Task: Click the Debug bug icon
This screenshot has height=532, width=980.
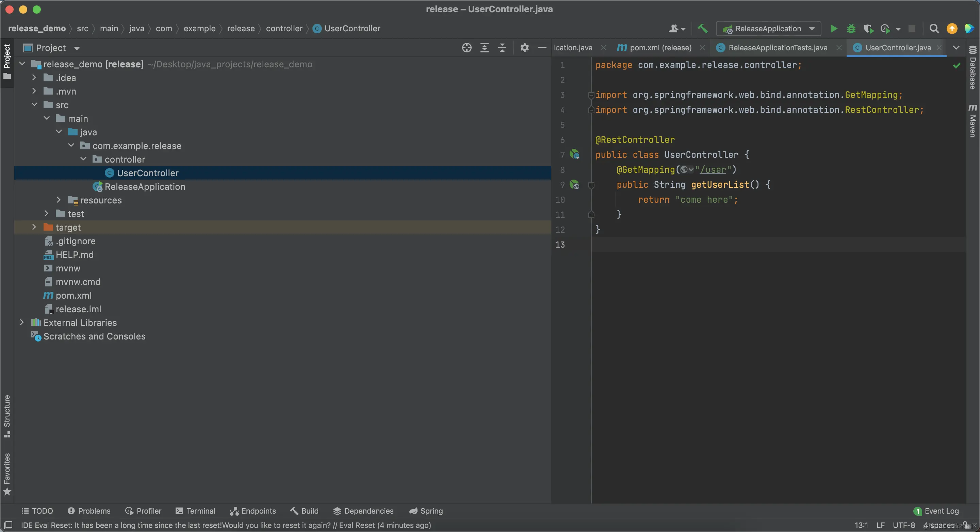Action: click(851, 29)
